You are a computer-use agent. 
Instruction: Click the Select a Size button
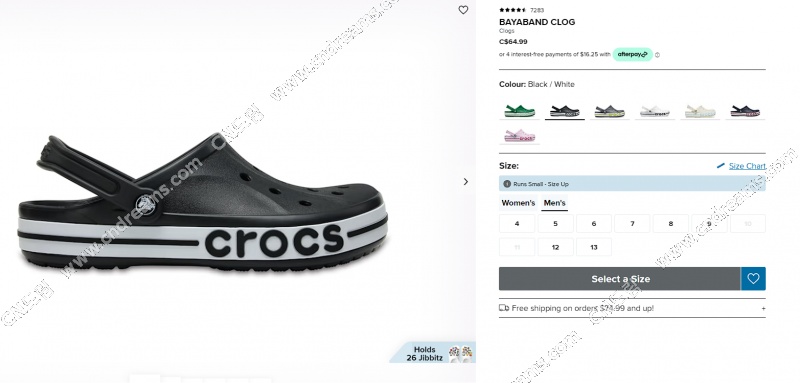click(x=620, y=278)
